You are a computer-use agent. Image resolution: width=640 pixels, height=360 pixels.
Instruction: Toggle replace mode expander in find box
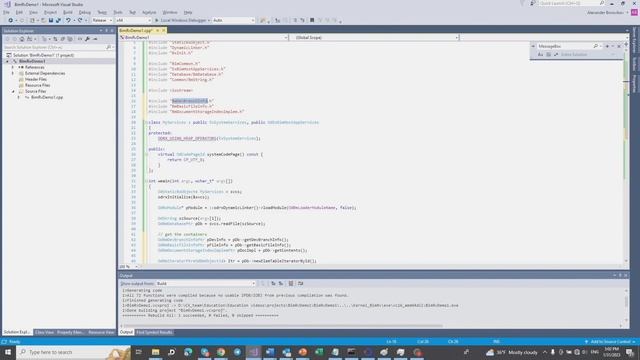click(533, 47)
